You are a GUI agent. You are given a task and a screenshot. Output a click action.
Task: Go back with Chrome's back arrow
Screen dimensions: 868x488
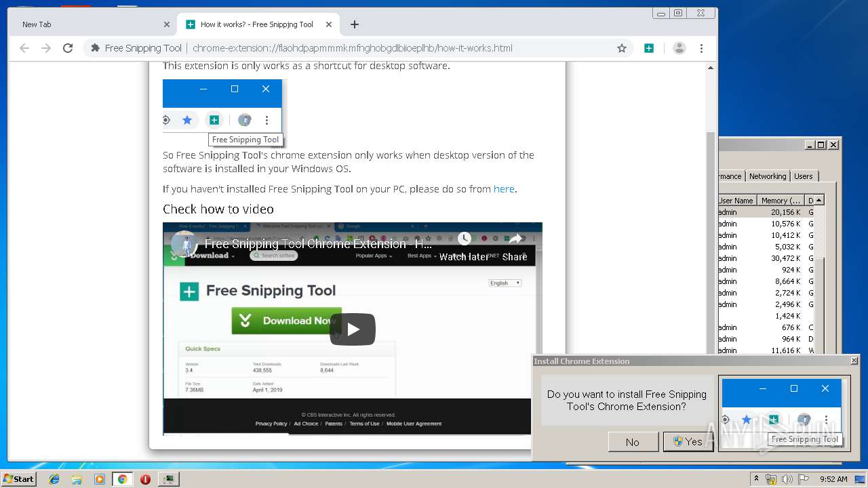click(24, 48)
